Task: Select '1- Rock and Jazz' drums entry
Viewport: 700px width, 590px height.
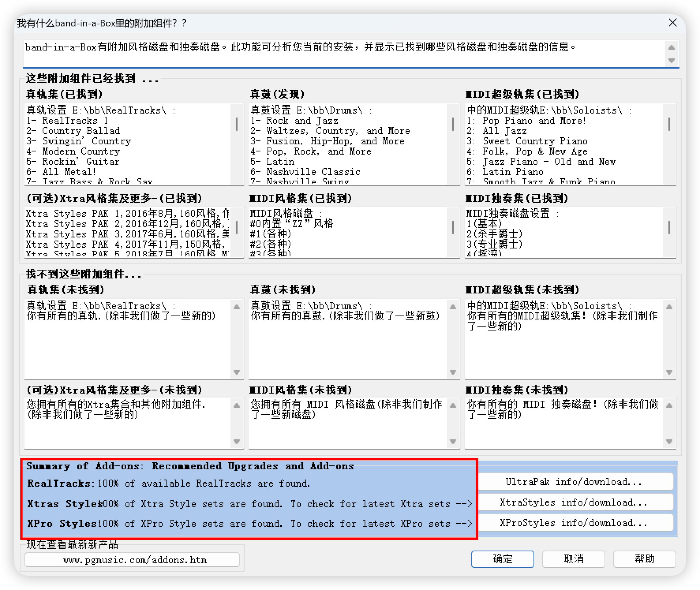Action: pyautogui.click(x=294, y=121)
